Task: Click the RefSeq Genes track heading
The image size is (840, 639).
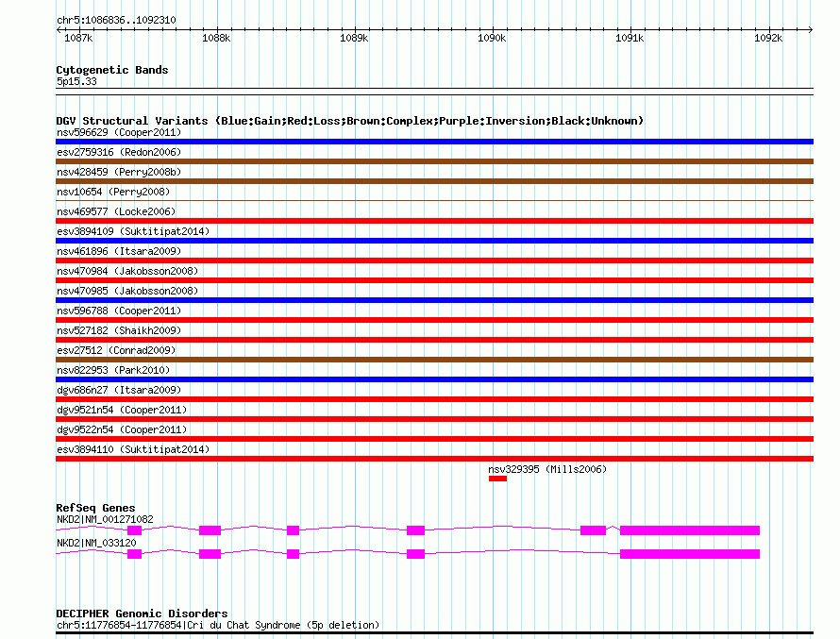Action: pos(95,508)
